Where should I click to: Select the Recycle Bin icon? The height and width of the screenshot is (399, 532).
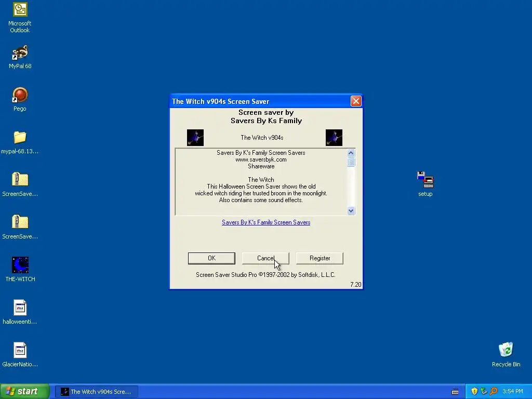pyautogui.click(x=506, y=355)
